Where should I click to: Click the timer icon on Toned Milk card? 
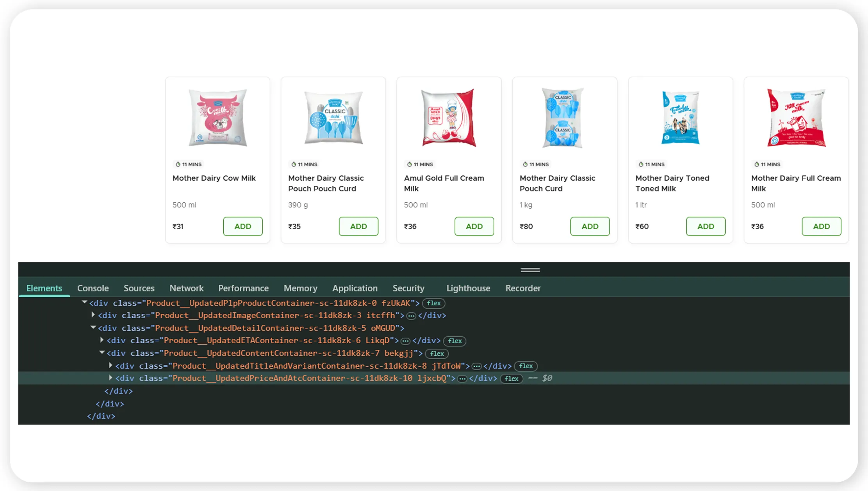641,164
